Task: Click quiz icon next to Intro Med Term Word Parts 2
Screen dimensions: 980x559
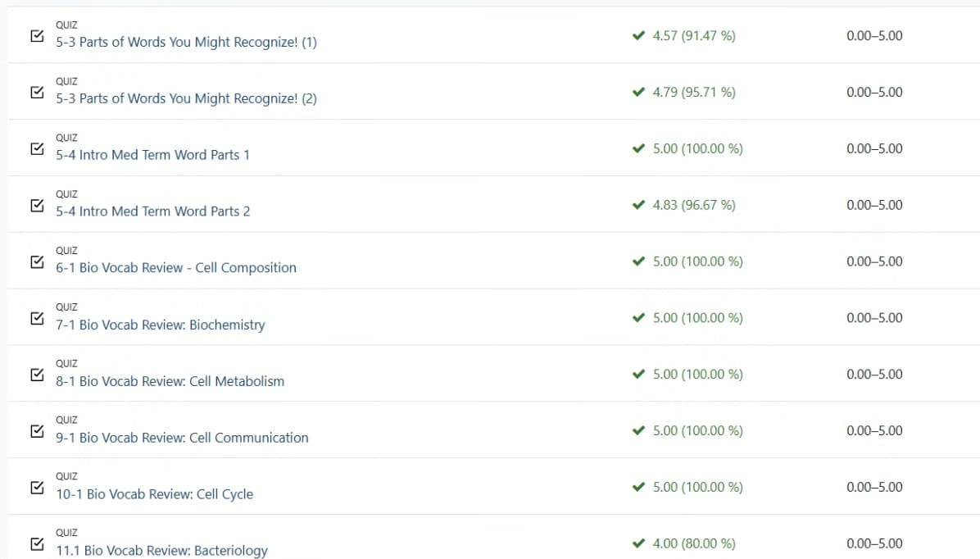Action: (x=37, y=205)
